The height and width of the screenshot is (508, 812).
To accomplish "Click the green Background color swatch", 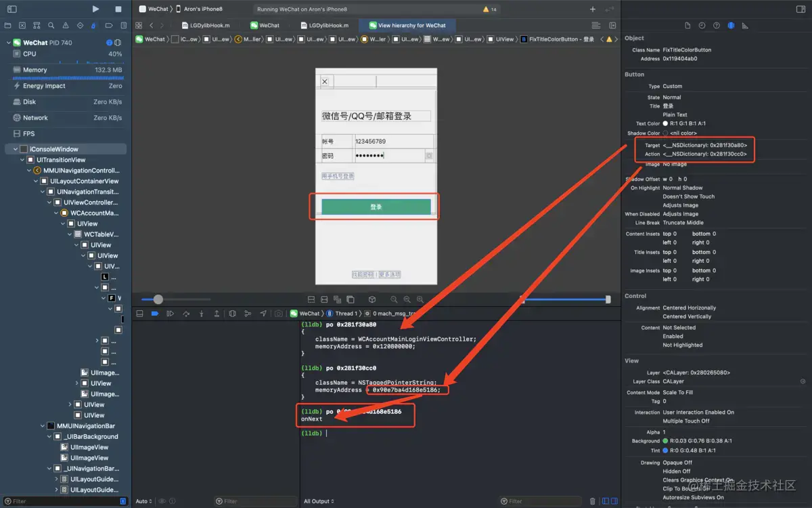I will point(666,441).
